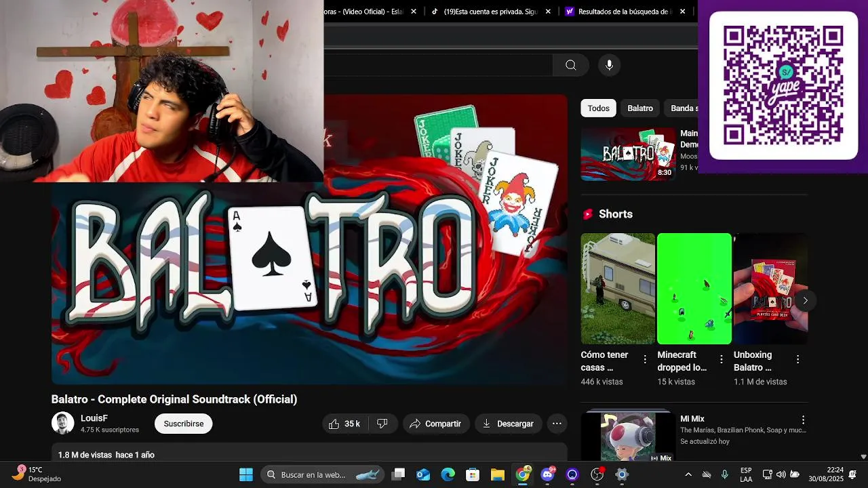868x488 pixels.
Task: Open Task View in taskbar
Action: point(398,474)
